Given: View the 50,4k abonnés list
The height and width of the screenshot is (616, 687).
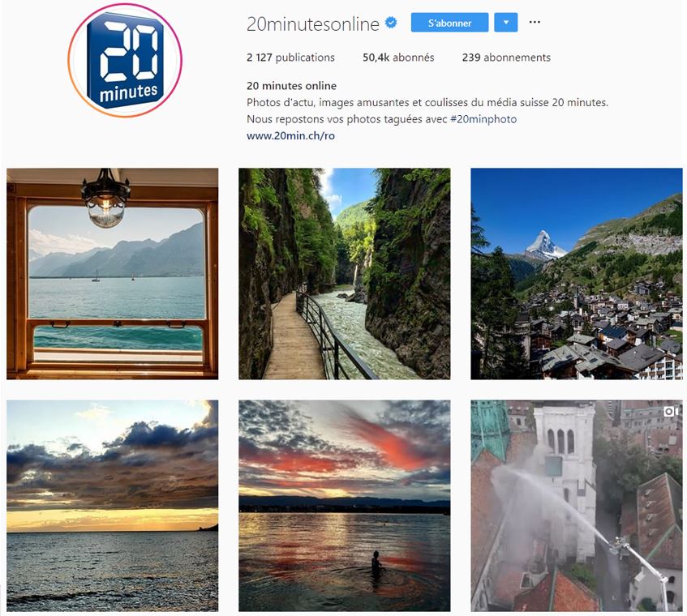Looking at the screenshot, I should pos(398,58).
